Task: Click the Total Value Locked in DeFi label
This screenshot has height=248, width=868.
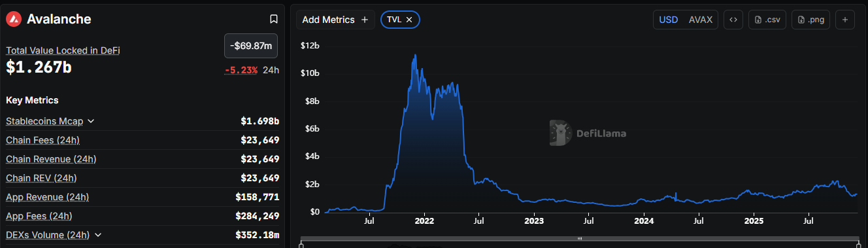Action: [x=63, y=50]
